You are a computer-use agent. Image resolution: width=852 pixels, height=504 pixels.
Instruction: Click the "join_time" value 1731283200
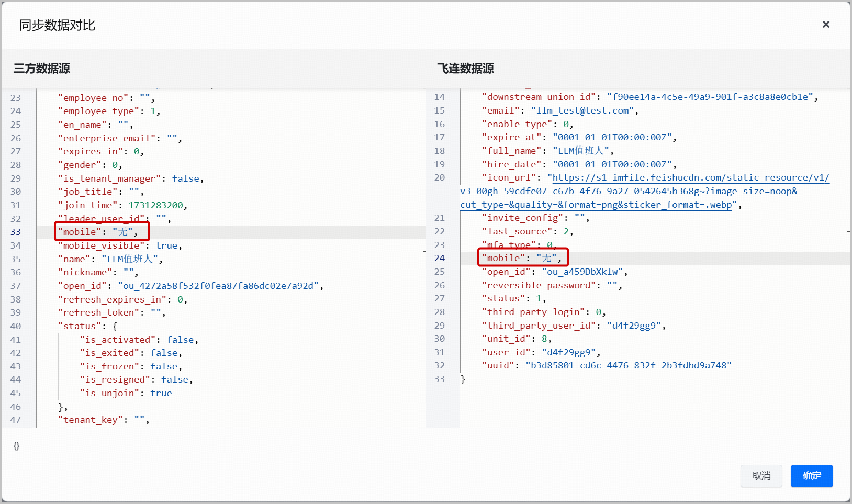155,205
